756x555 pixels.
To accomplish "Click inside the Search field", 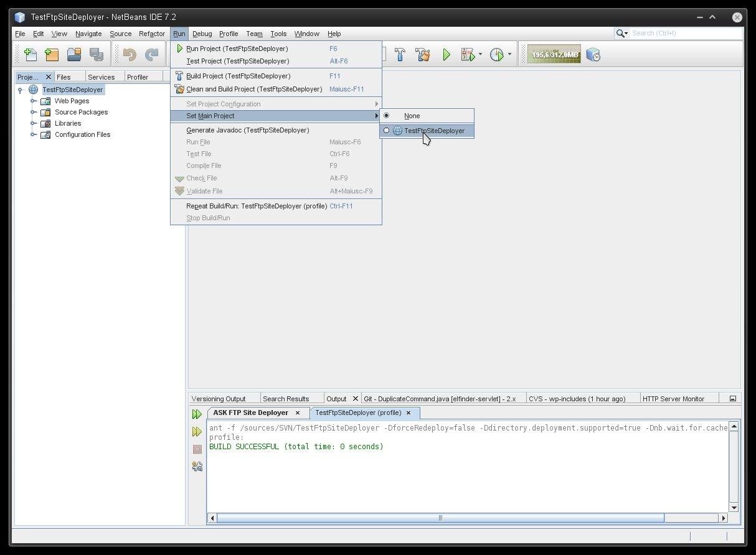I will (679, 33).
